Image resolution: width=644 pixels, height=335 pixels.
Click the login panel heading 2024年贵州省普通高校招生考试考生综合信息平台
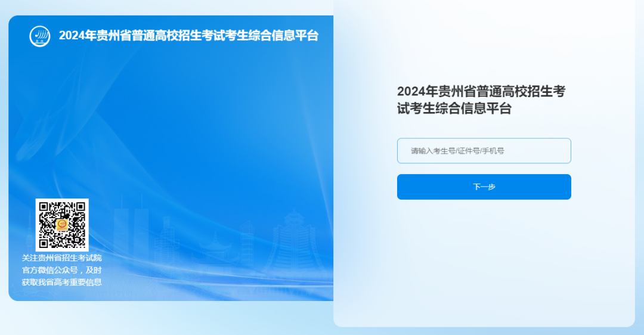(481, 100)
